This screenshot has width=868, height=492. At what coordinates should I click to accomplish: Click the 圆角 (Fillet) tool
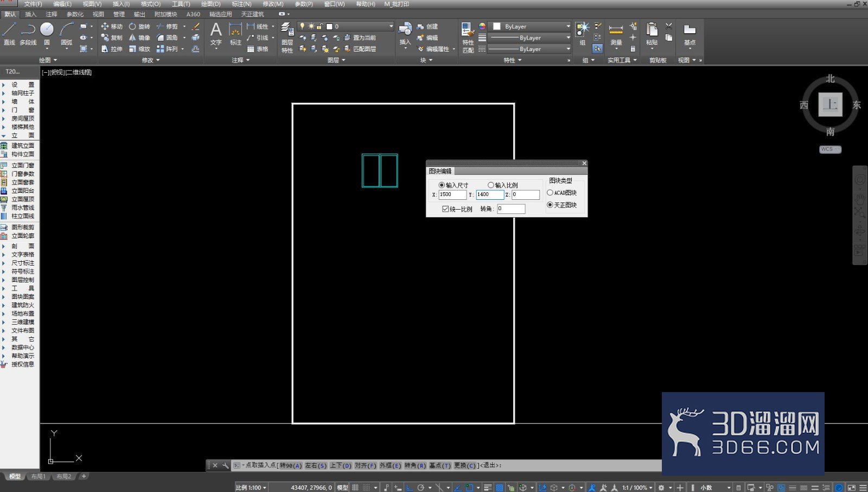tap(167, 37)
